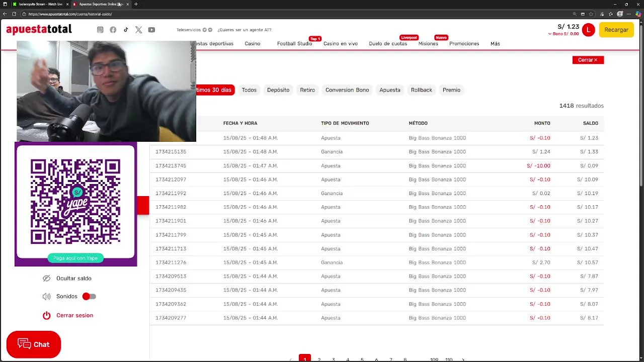Go to page 2 of results
Image resolution: width=644 pixels, height=362 pixels.
[x=319, y=359]
